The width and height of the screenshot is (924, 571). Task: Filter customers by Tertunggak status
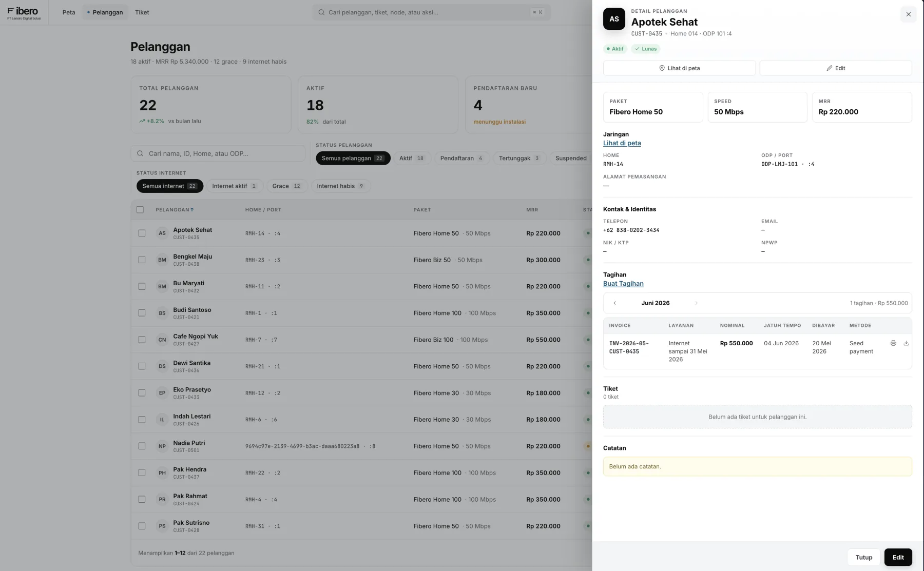519,159
